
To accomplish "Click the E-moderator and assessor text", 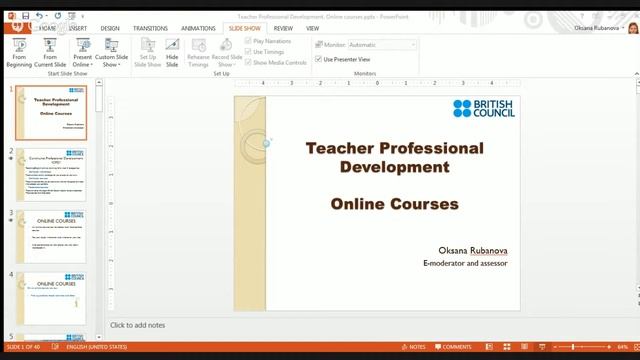I will point(465,263).
